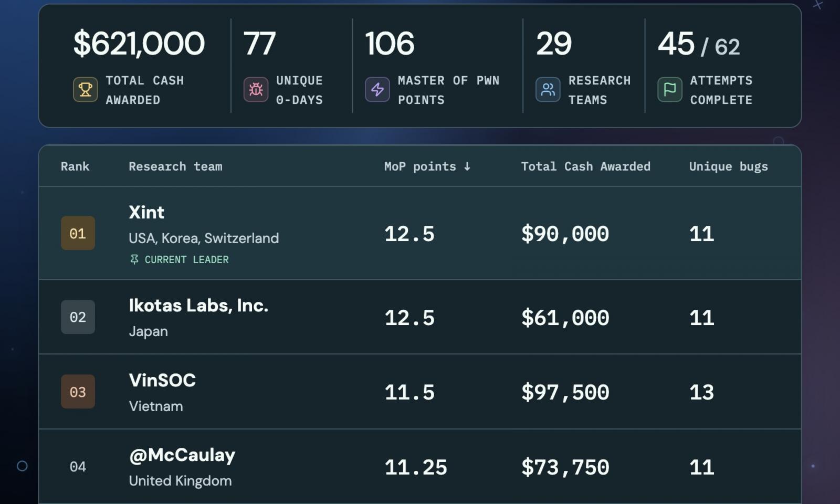The width and height of the screenshot is (840, 504).
Task: Click the lightning bolt Master of Pwn icon
Action: click(377, 90)
